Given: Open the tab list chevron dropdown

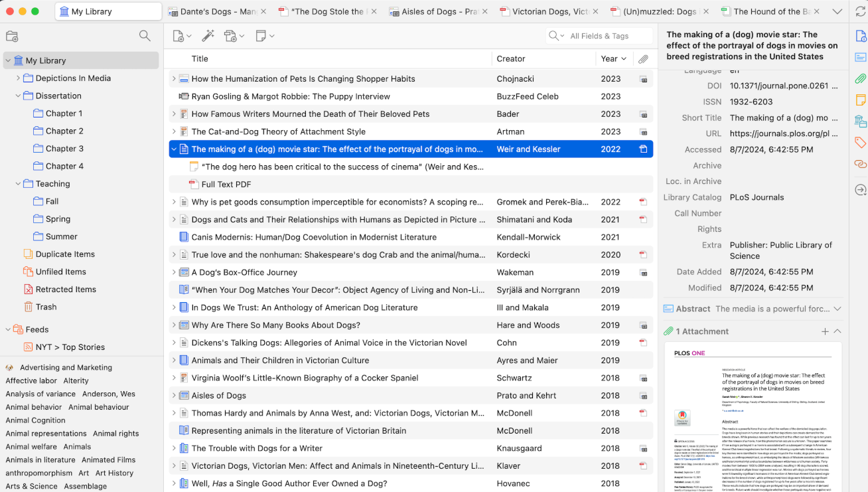Looking at the screenshot, I should point(837,11).
